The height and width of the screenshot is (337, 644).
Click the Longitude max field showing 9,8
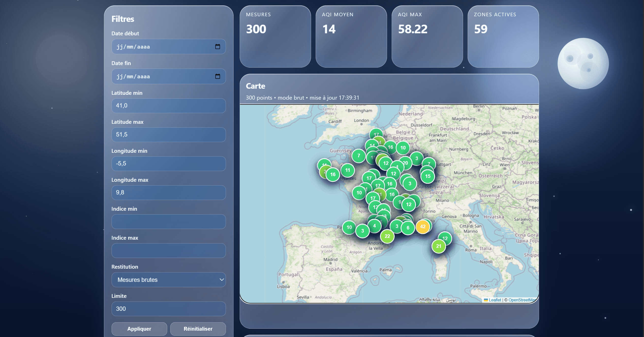pyautogui.click(x=168, y=193)
